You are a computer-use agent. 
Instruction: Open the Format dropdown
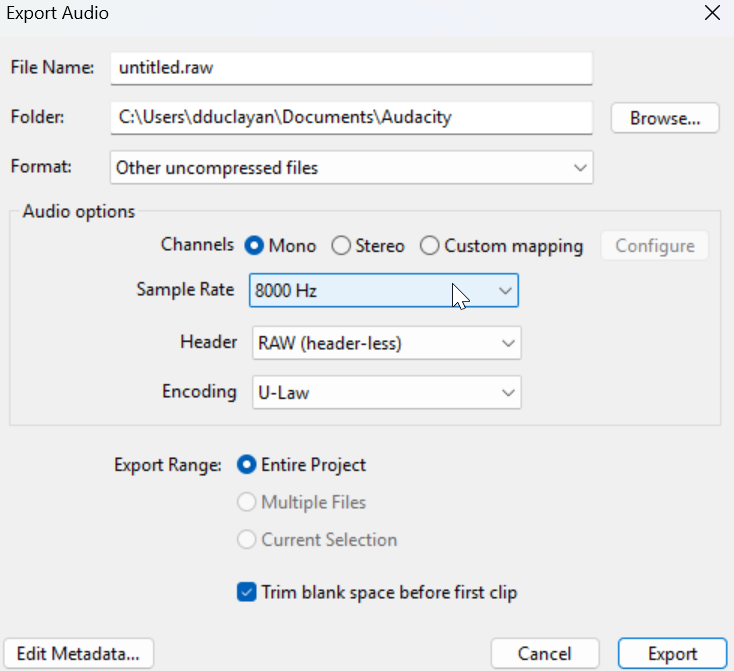point(351,168)
